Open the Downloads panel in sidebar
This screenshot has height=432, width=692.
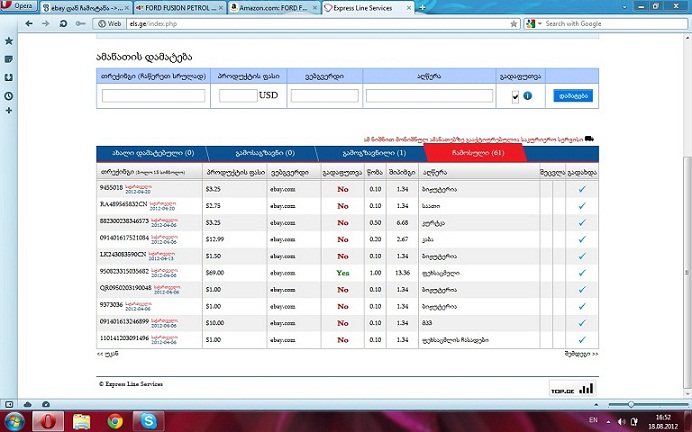click(9, 78)
